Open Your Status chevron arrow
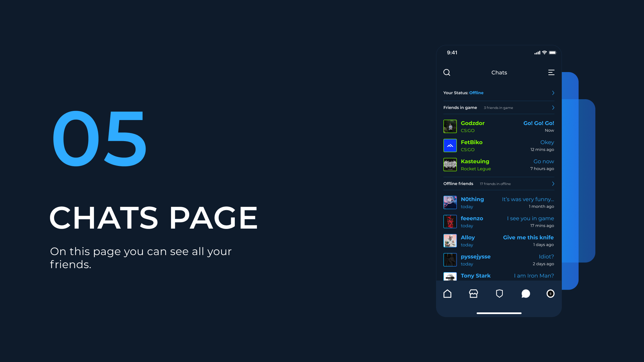 coord(553,93)
